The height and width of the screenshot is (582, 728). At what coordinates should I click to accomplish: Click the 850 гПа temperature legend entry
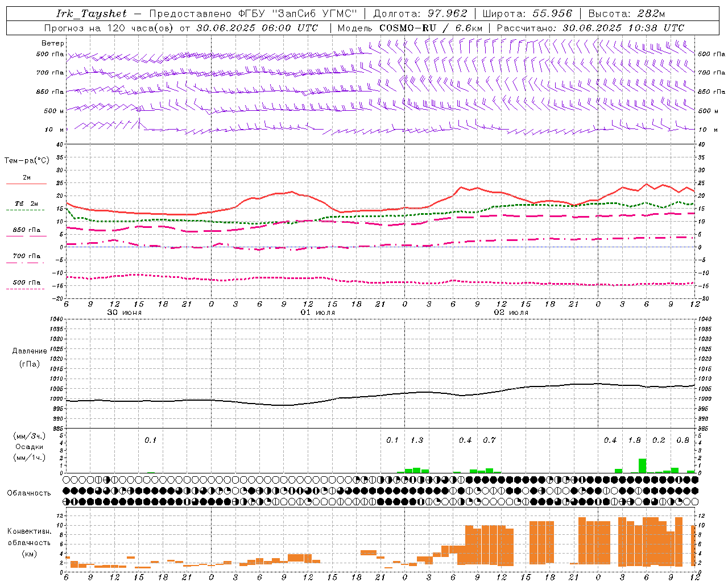click(x=27, y=230)
